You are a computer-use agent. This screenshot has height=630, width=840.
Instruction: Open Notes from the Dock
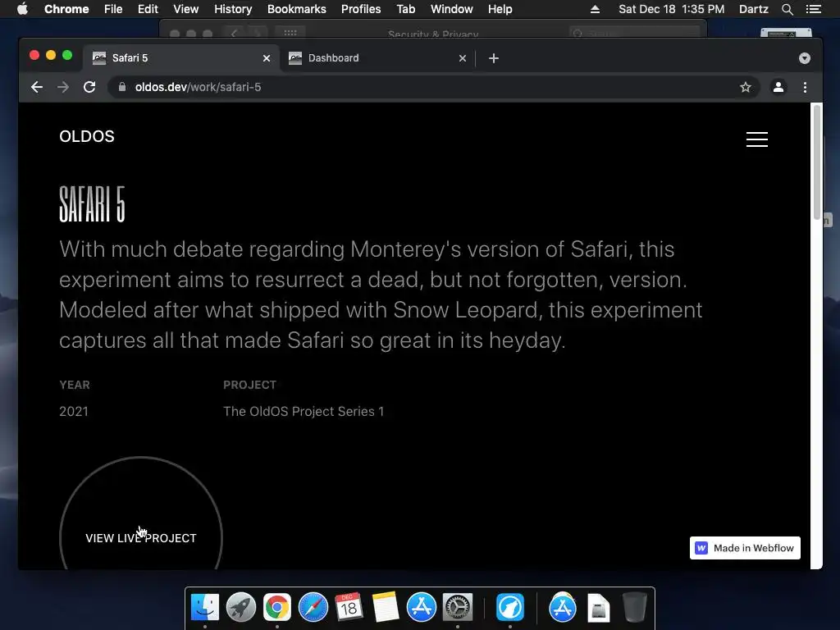pyautogui.click(x=386, y=607)
